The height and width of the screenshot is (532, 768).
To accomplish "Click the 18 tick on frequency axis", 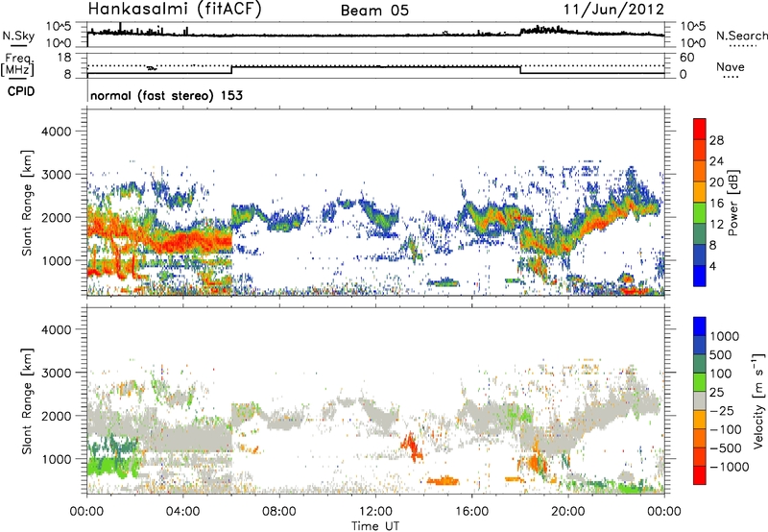I will (64, 57).
